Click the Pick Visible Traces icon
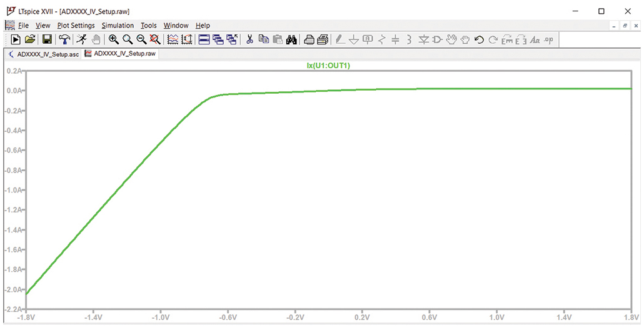The image size is (644, 328). (x=173, y=39)
